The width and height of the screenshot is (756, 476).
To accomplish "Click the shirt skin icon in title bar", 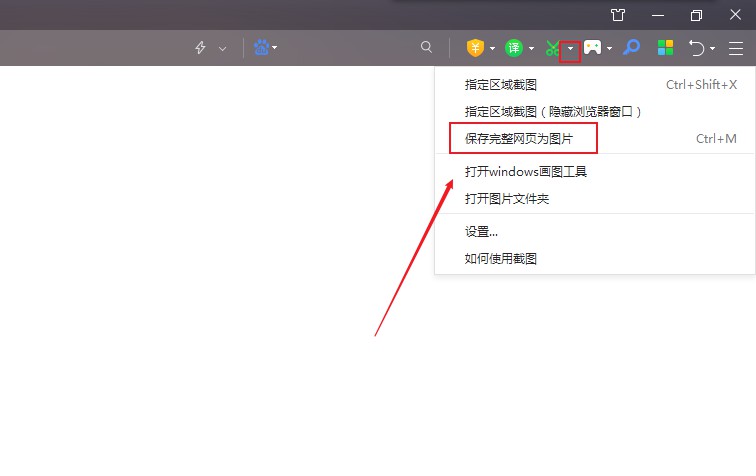I will coord(618,15).
